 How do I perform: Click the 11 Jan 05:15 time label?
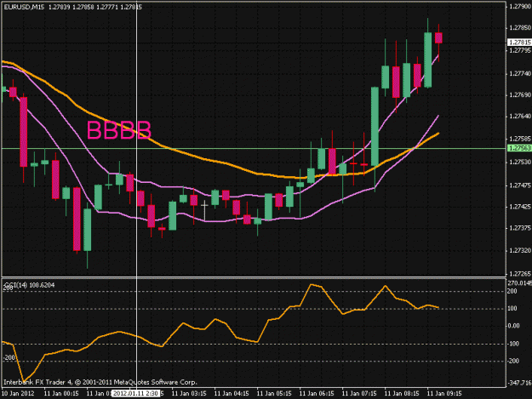(x=274, y=394)
